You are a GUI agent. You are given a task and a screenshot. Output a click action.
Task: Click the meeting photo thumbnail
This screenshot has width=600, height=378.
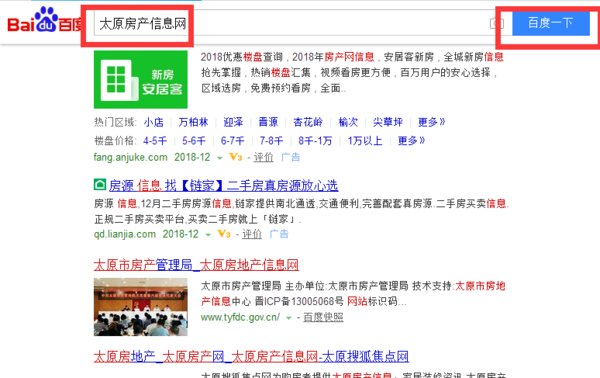(x=140, y=307)
